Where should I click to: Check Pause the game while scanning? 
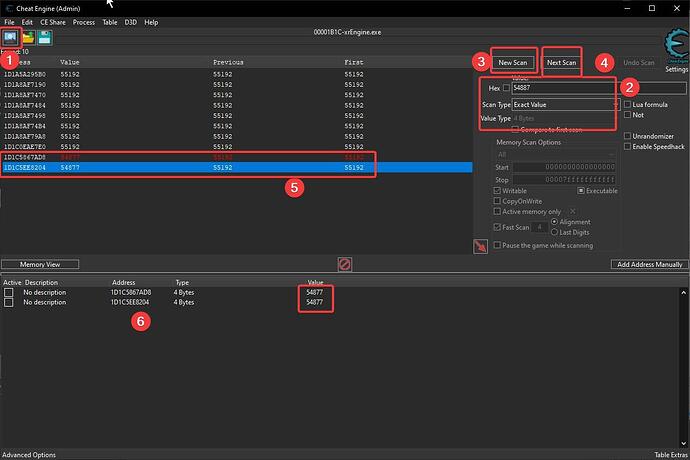click(497, 245)
